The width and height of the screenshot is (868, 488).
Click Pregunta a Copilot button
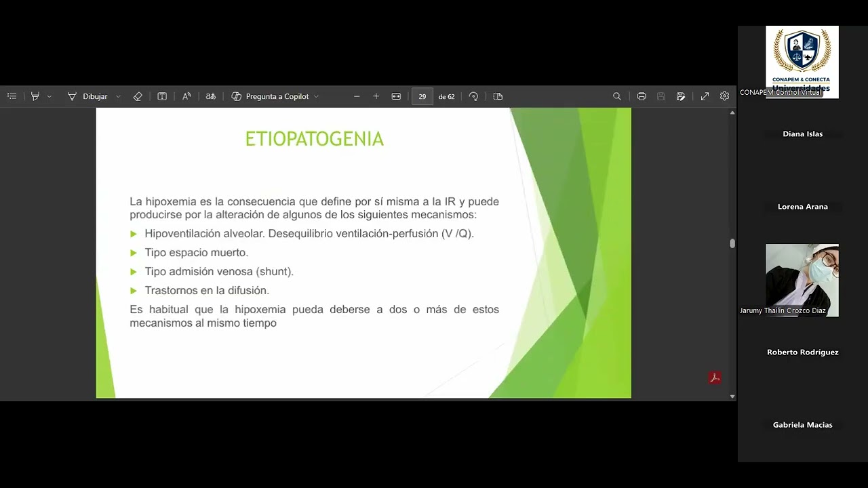pos(270,96)
